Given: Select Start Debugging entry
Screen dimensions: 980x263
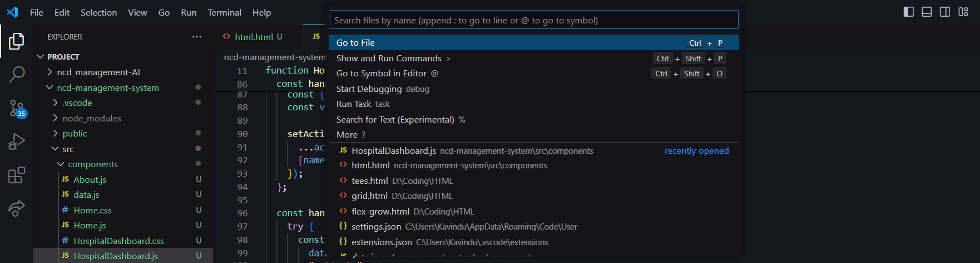Looking at the screenshot, I should [x=534, y=89].
